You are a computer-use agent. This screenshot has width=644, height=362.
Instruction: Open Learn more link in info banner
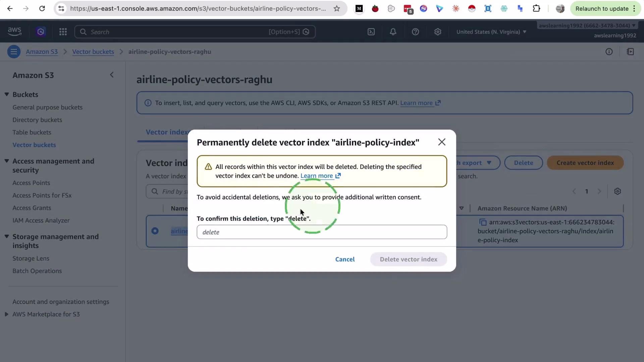click(420, 103)
